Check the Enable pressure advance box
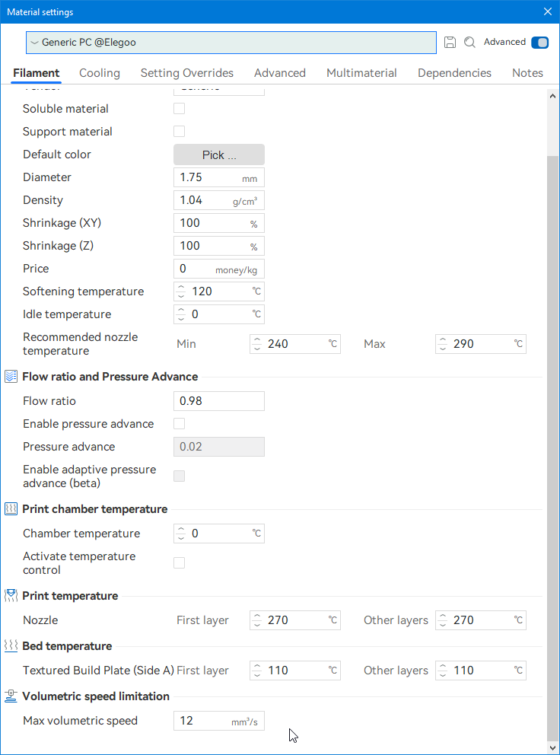This screenshot has width=560, height=755. tap(180, 424)
